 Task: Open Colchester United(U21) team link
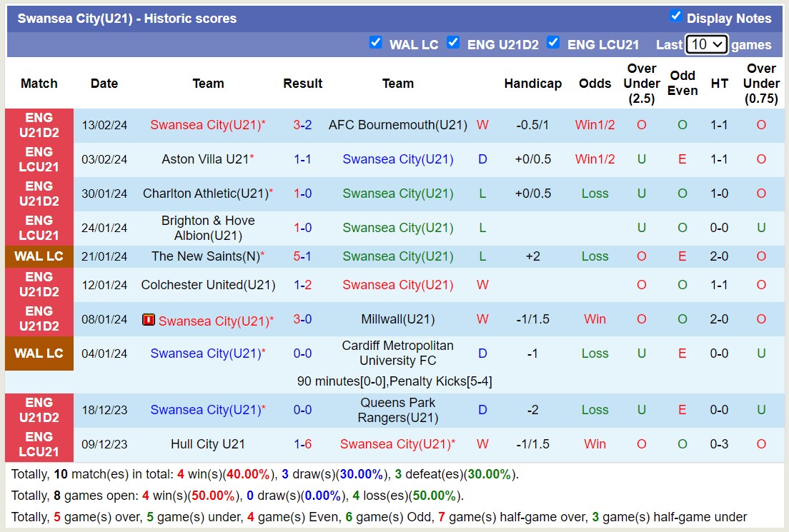pos(208,285)
